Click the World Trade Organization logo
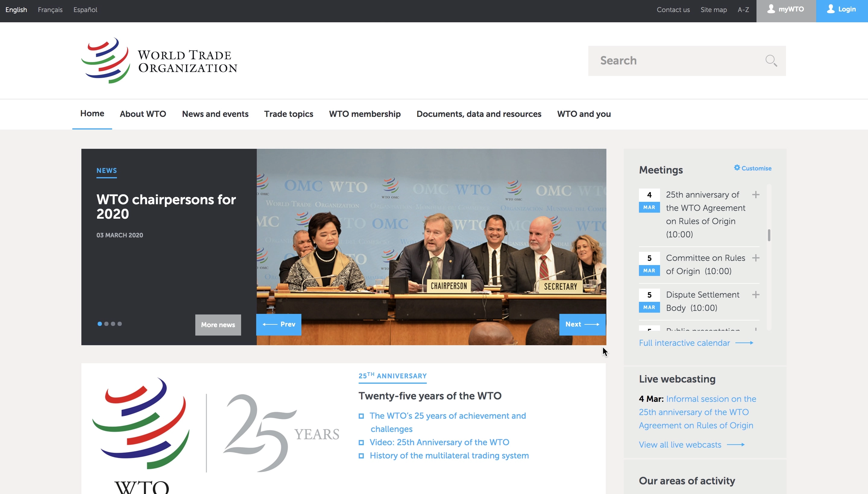 click(159, 61)
